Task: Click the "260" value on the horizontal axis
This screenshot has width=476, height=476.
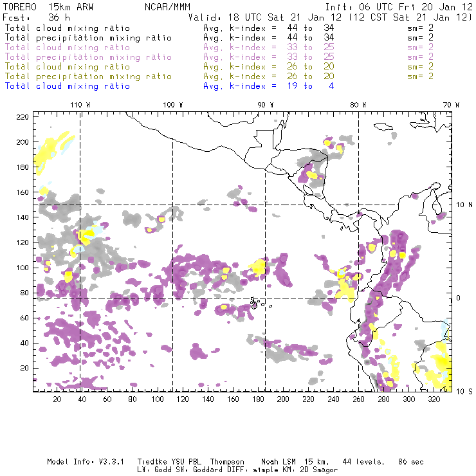Action: pos(358,399)
